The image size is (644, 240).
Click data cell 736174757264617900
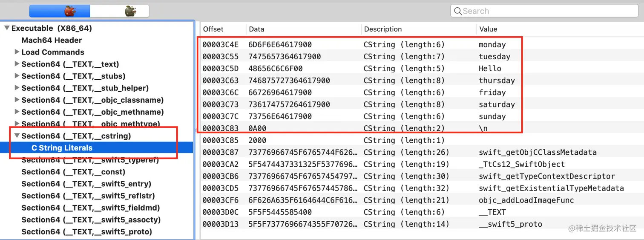[x=289, y=104]
